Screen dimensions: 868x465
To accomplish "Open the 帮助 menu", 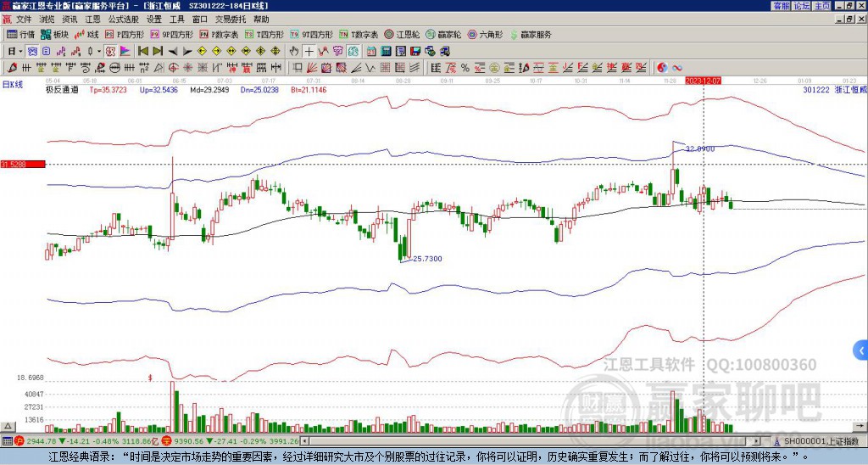I will pyautogui.click(x=261, y=20).
